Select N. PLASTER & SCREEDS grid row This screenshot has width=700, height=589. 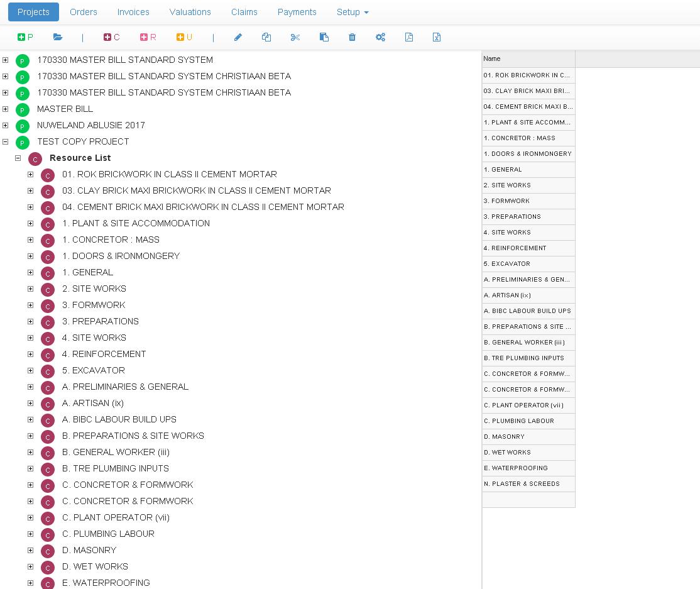click(528, 483)
